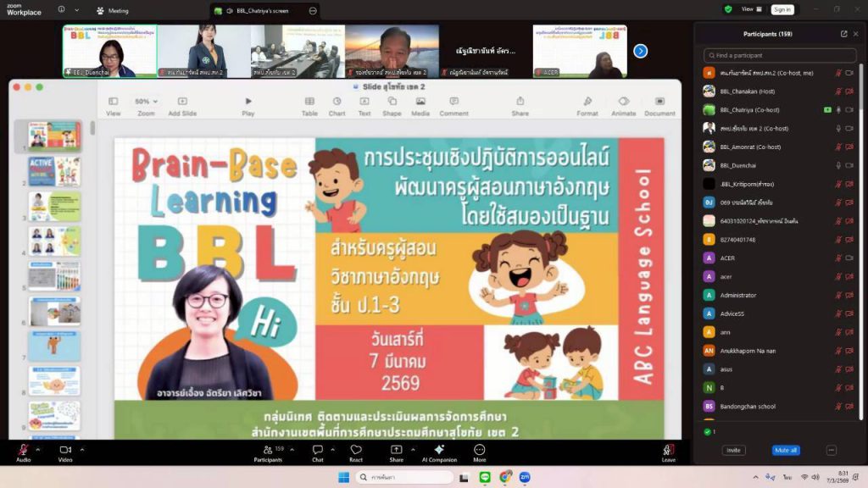Click the Invite button

(x=733, y=450)
